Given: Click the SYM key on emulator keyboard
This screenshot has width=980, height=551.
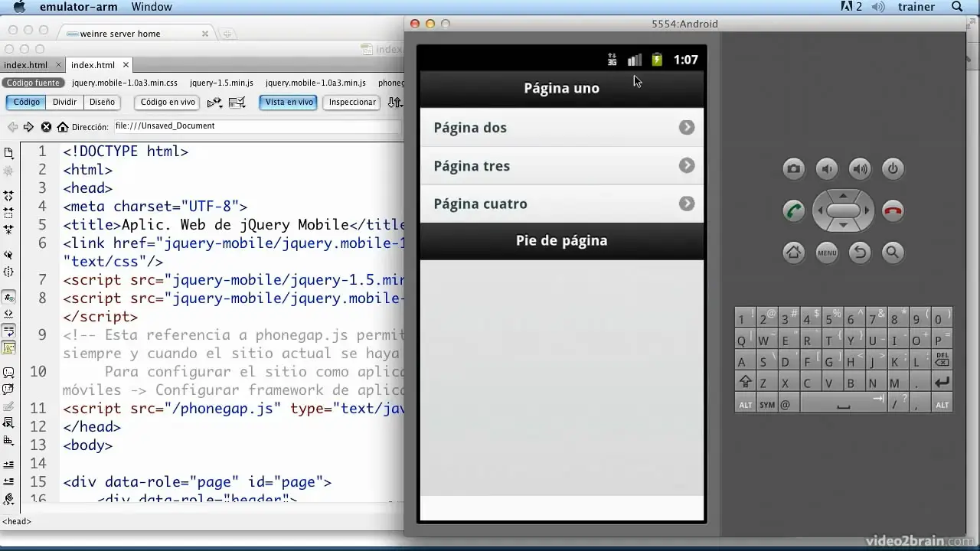Looking at the screenshot, I should click(767, 404).
